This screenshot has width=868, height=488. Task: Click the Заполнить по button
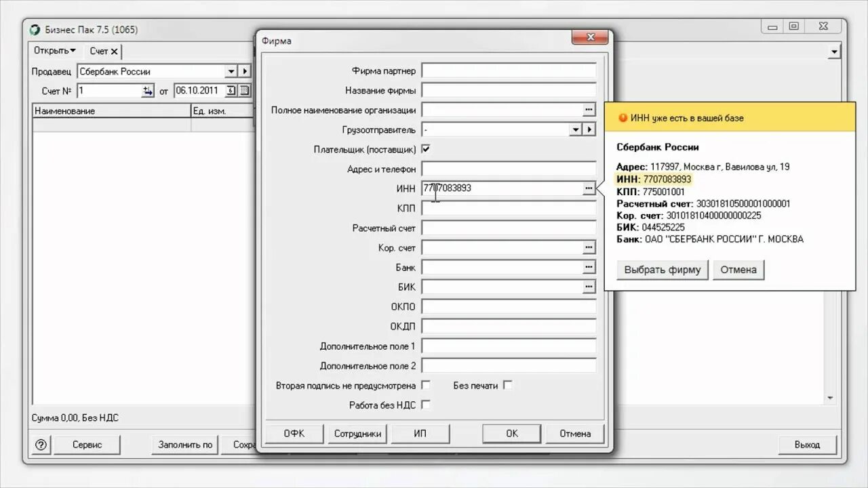tap(185, 445)
